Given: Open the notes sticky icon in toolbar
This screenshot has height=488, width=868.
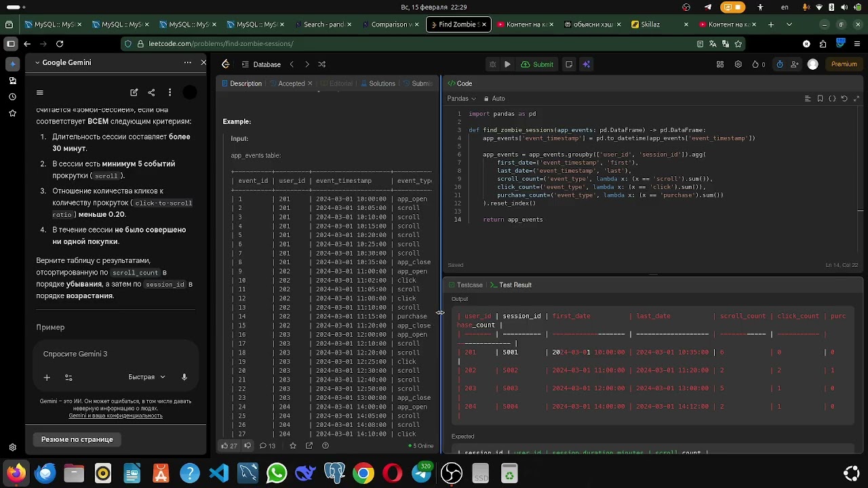Looking at the screenshot, I should pyautogui.click(x=569, y=64).
